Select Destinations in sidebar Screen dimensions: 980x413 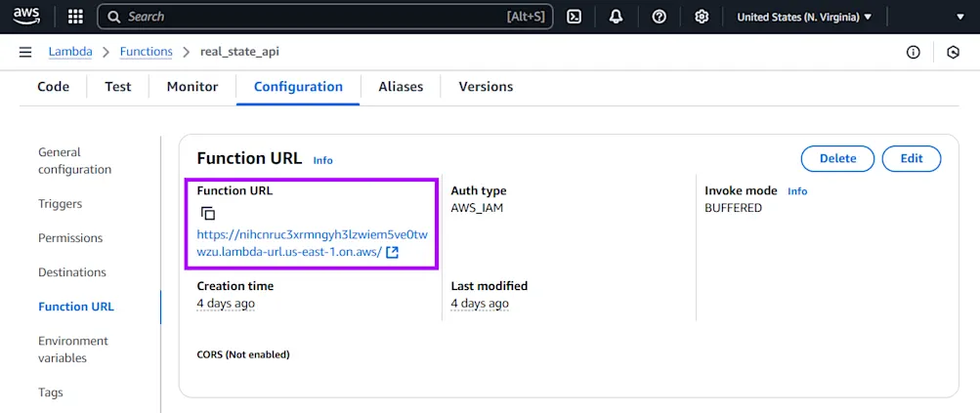pos(72,272)
